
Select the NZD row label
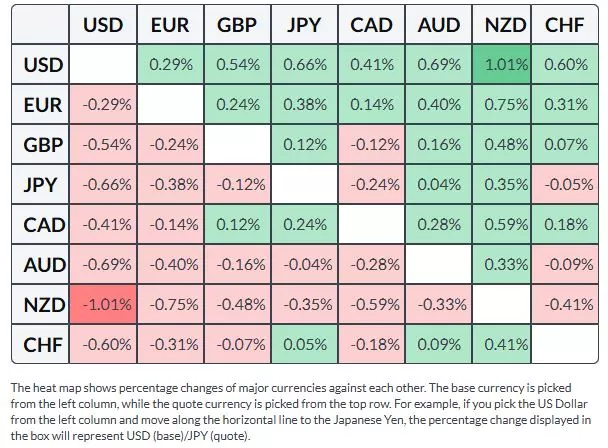pos(44,306)
